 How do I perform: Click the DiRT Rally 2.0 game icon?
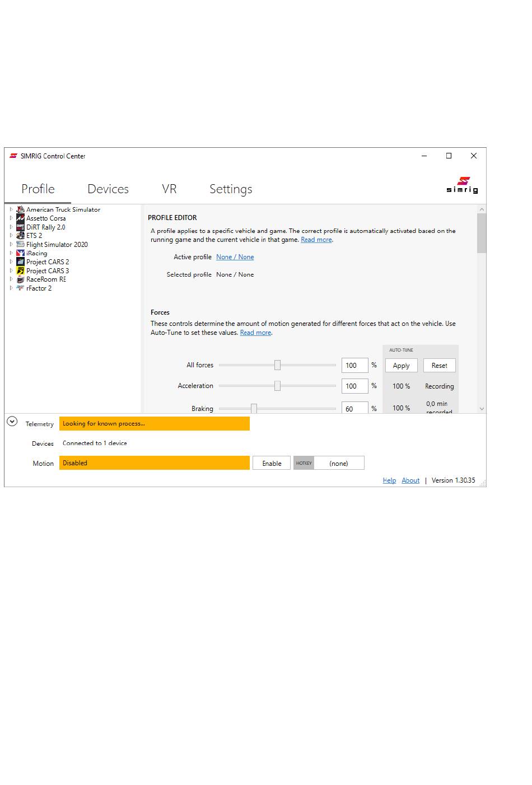coord(20,227)
